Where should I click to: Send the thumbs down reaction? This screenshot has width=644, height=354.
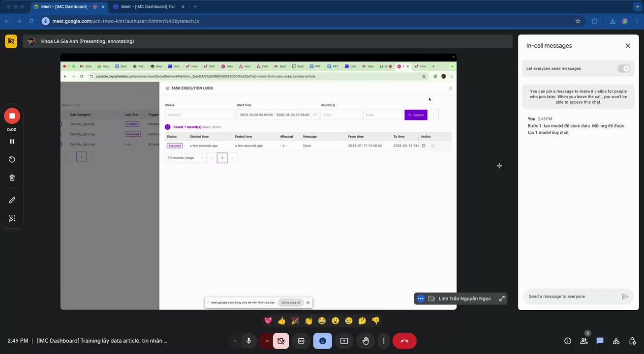click(376, 321)
